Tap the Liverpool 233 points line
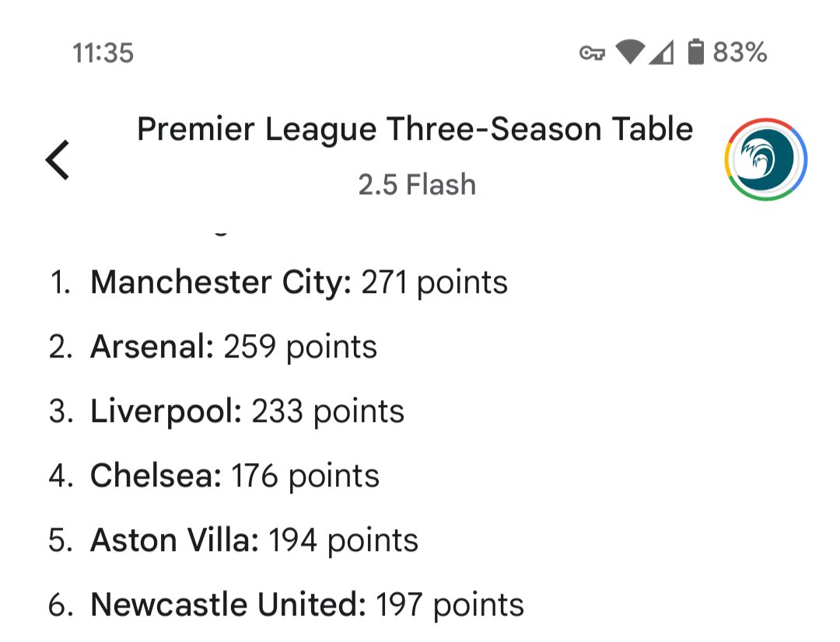Screen dimensions: 840x642 (226, 411)
